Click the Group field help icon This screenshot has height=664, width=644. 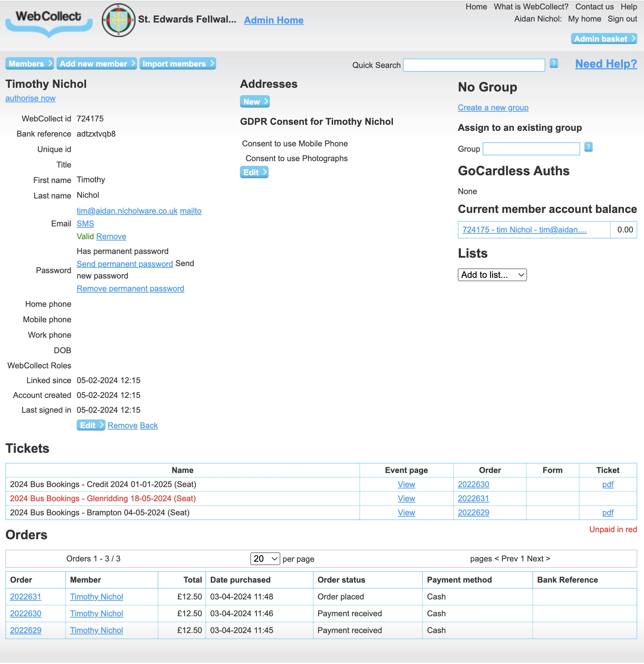(x=588, y=147)
